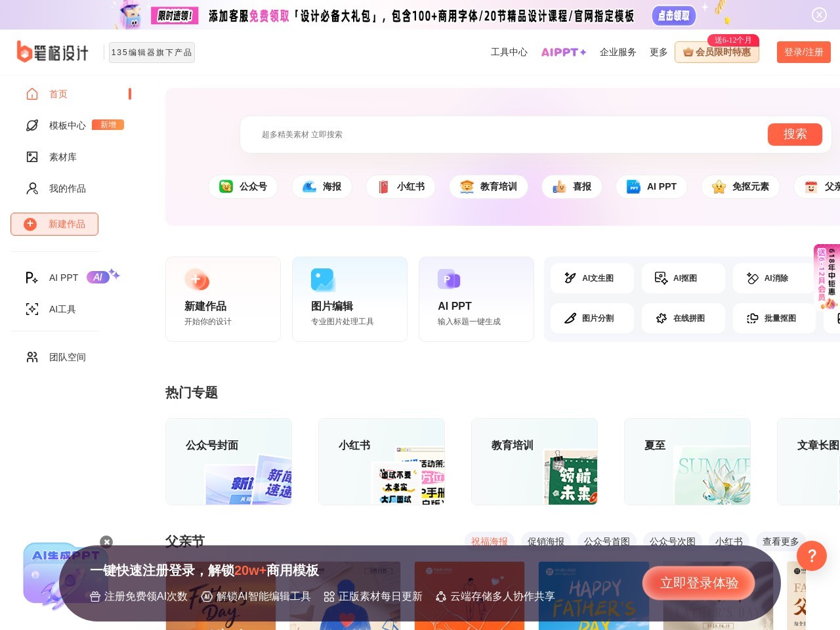Click the 搜索 button
This screenshot has height=630, width=840.
(x=795, y=134)
